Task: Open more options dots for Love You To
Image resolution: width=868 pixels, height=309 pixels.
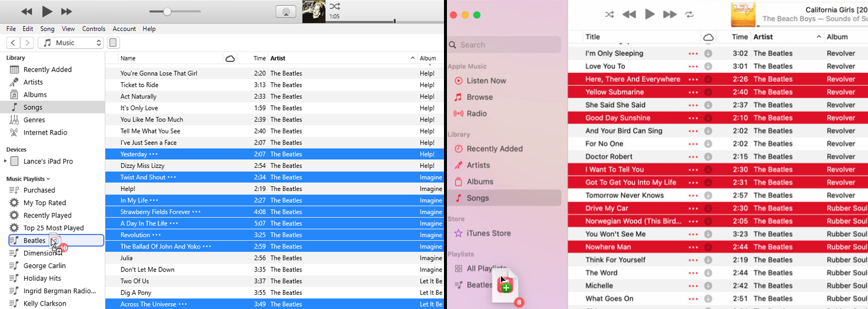Action: click(693, 66)
